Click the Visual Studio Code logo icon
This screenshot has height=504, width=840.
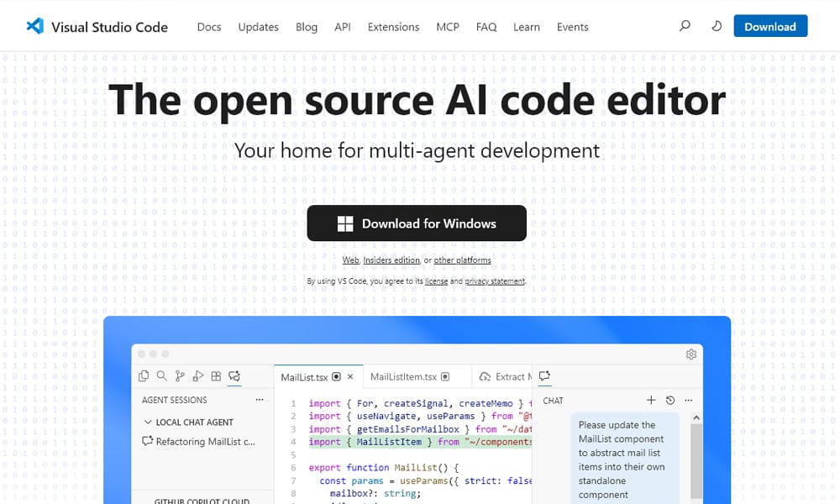click(x=34, y=26)
